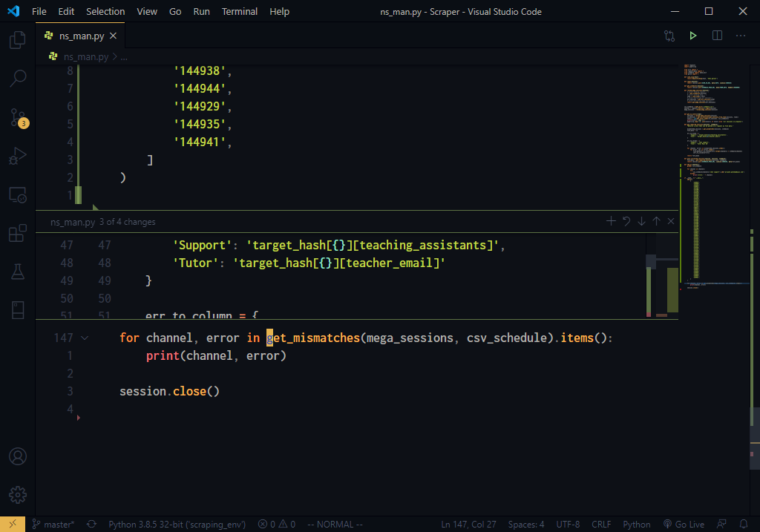The width and height of the screenshot is (760, 532).
Task: Click the get_mismatches function call
Action: click(313, 338)
